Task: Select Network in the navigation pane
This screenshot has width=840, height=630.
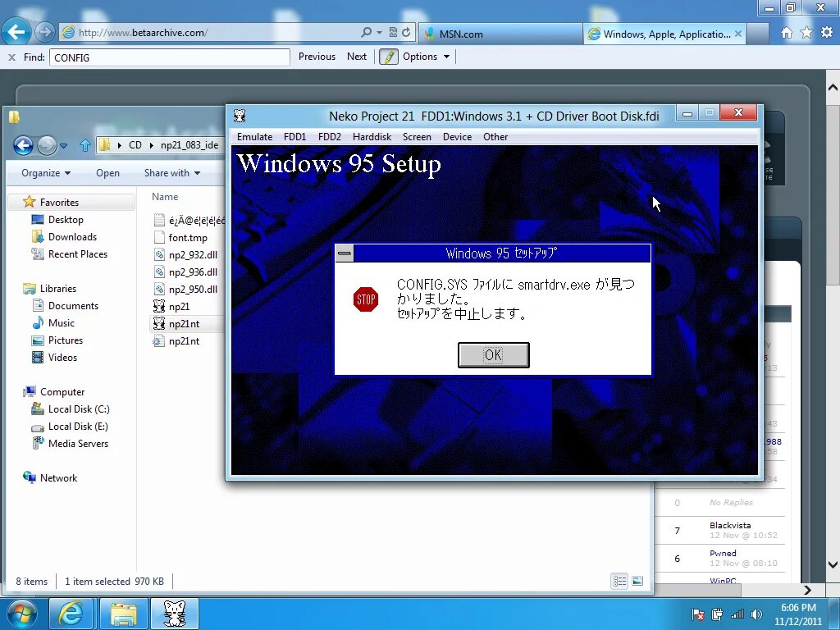Action: pos(58,478)
